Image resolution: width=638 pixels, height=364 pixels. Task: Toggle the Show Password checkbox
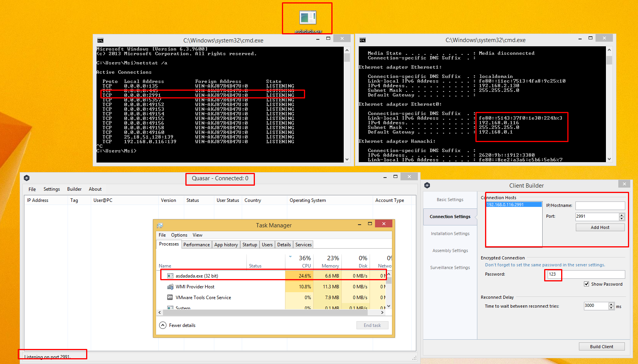(x=587, y=284)
